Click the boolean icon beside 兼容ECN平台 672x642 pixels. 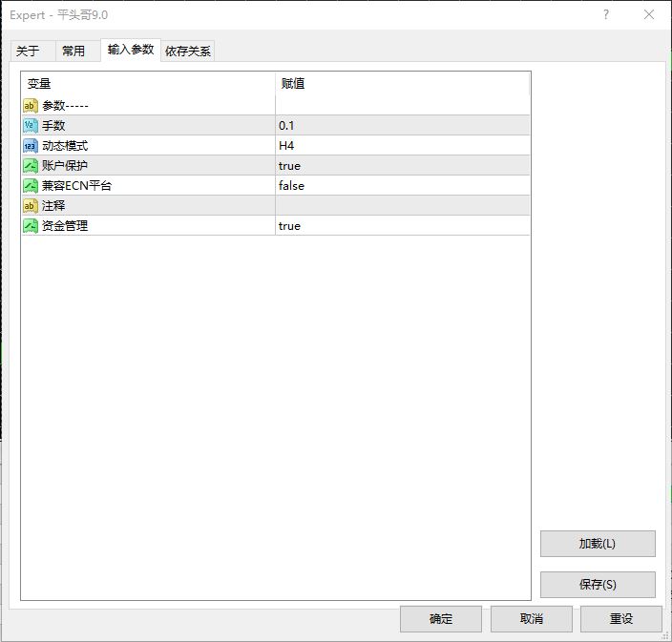pyautogui.click(x=30, y=186)
